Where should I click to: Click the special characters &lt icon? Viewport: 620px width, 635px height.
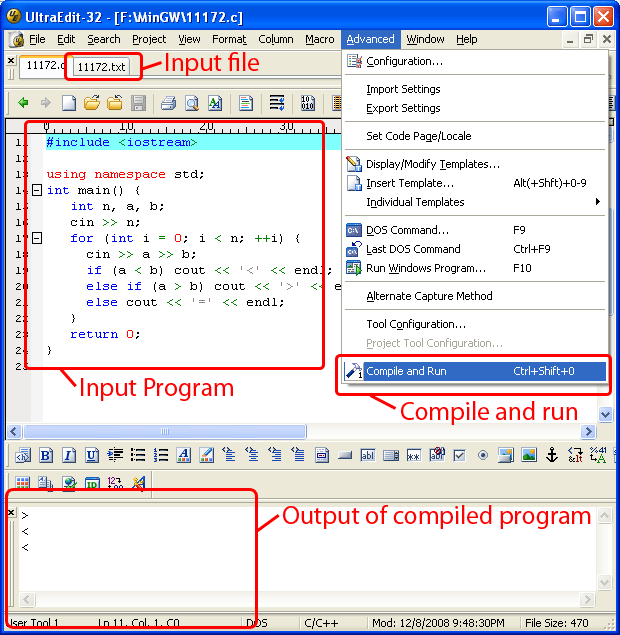575,455
